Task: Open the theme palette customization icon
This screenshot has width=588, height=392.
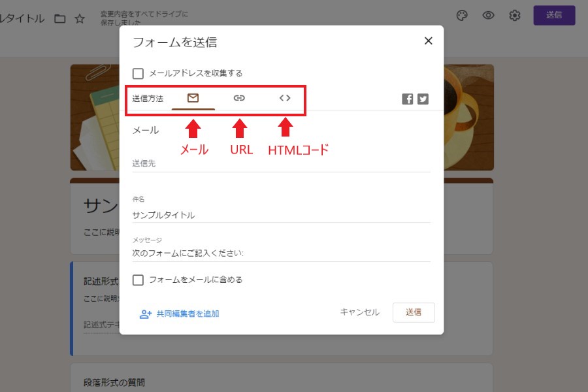Action: click(x=462, y=16)
